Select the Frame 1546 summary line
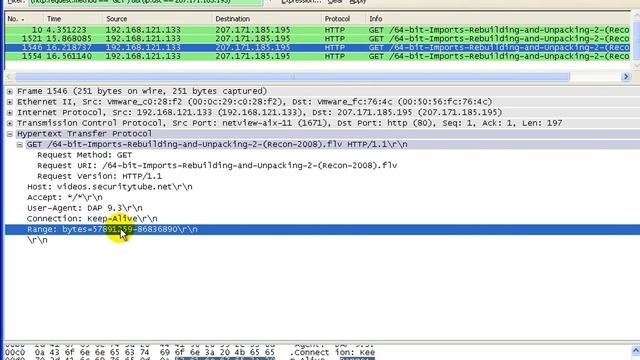 [142, 91]
